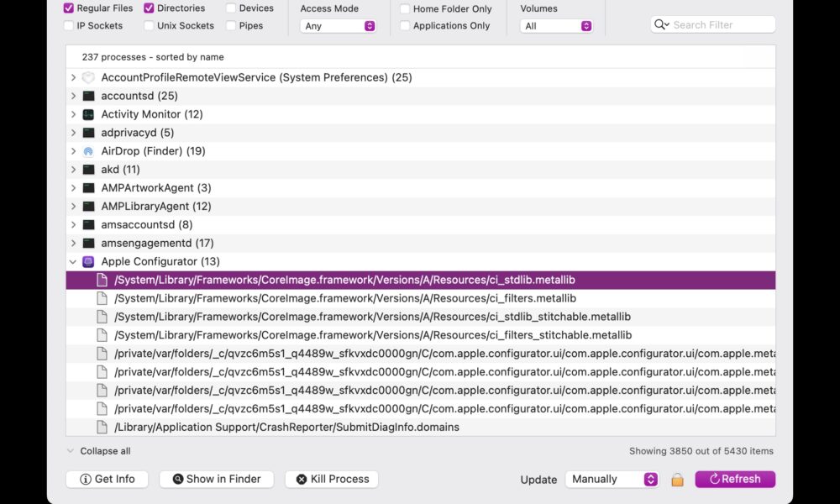Click the Activity Monitor app icon
Image resolution: width=840 pixels, height=504 pixels.
(x=88, y=114)
